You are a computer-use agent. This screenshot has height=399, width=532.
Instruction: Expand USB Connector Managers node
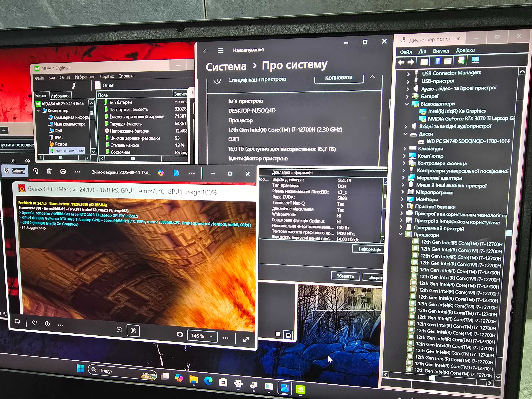pyautogui.click(x=408, y=74)
